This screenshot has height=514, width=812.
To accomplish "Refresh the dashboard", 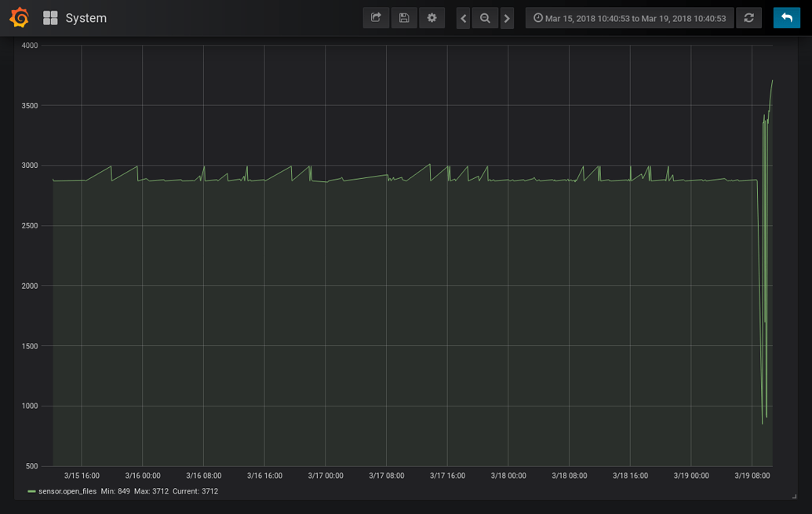I will tap(748, 18).
